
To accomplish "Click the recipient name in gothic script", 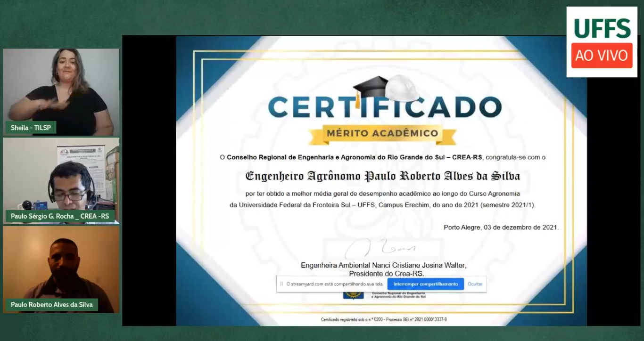I will [382, 176].
